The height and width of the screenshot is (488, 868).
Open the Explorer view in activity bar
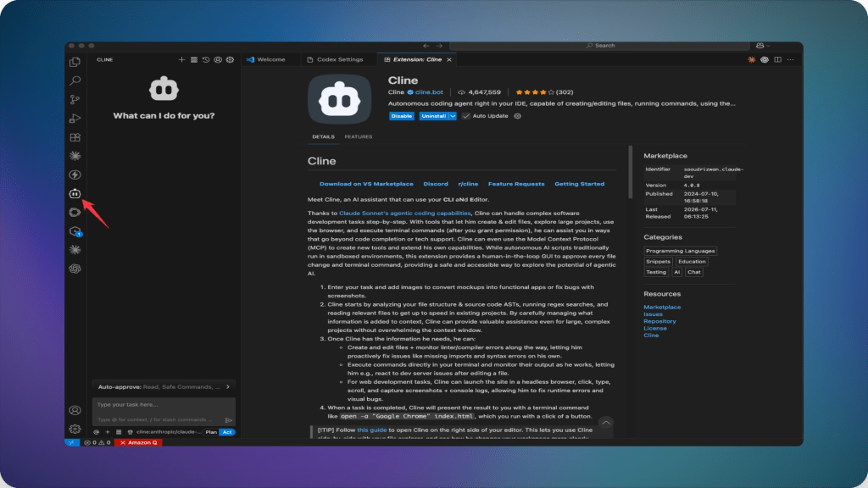click(x=75, y=62)
